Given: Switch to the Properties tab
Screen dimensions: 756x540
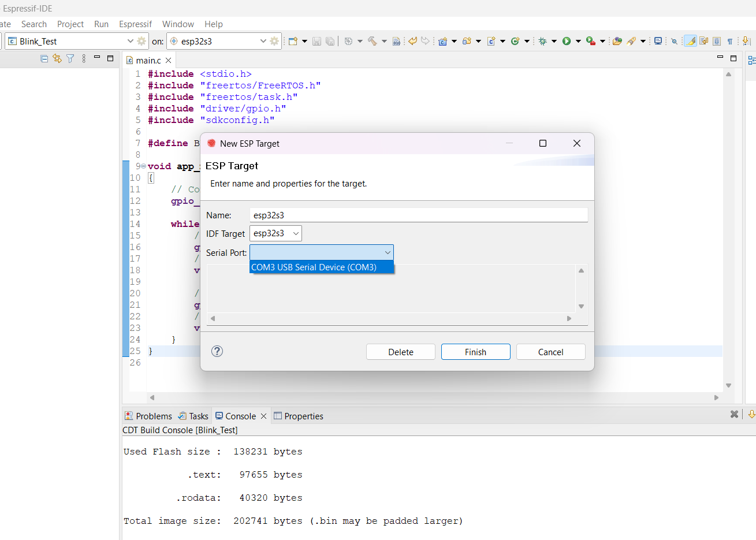Looking at the screenshot, I should [x=298, y=416].
